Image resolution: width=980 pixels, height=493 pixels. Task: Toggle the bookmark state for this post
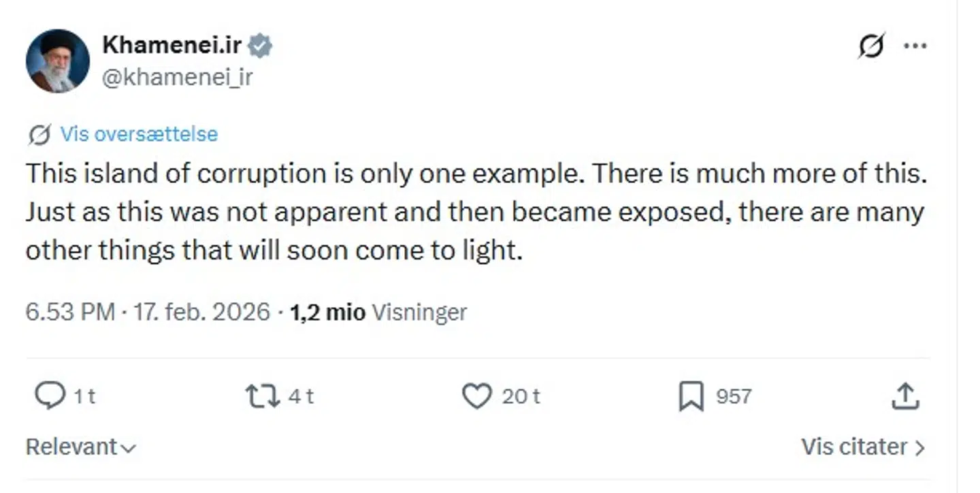[691, 396]
